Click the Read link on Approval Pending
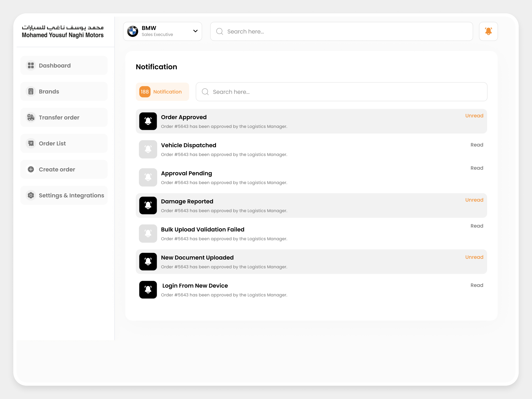 point(477,168)
